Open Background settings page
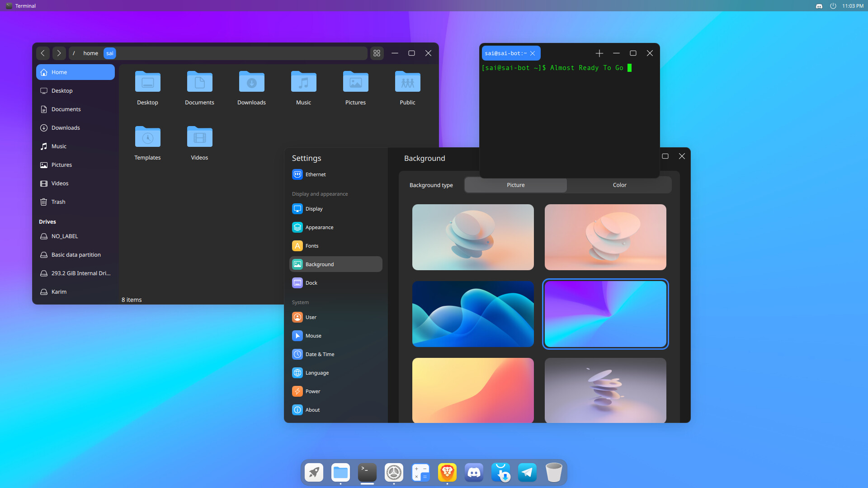 (336, 264)
